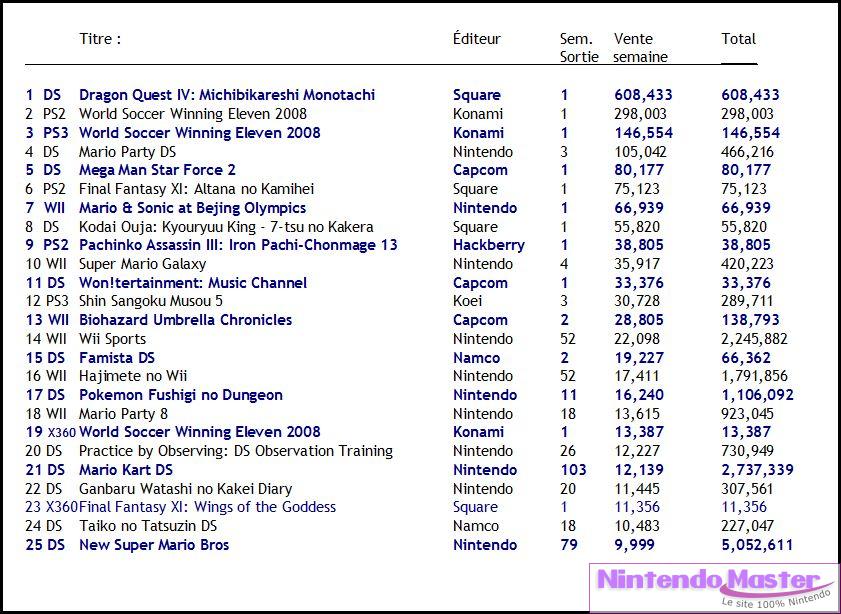Select weekly sales value "30,728"
Viewport: 841px width, 614px height.
coord(637,301)
